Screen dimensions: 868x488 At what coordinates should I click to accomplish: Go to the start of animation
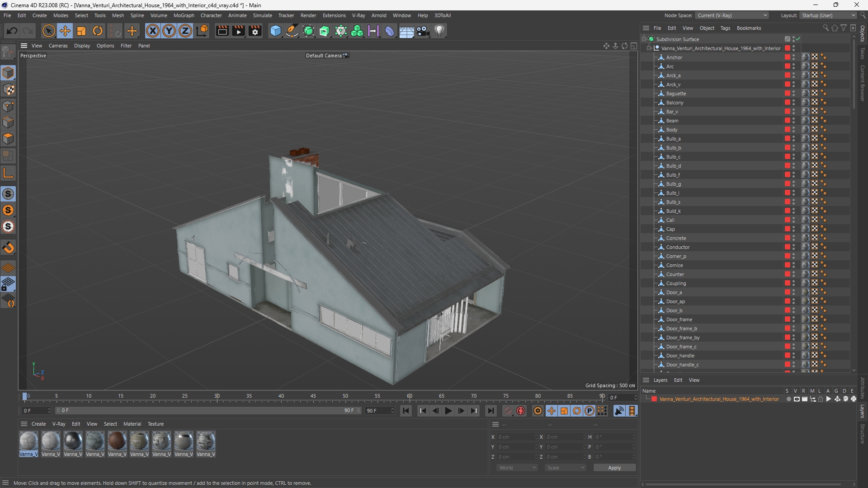(406, 411)
